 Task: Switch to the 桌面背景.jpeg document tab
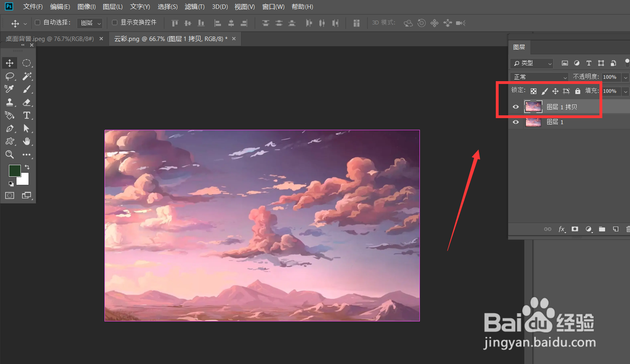pos(50,39)
